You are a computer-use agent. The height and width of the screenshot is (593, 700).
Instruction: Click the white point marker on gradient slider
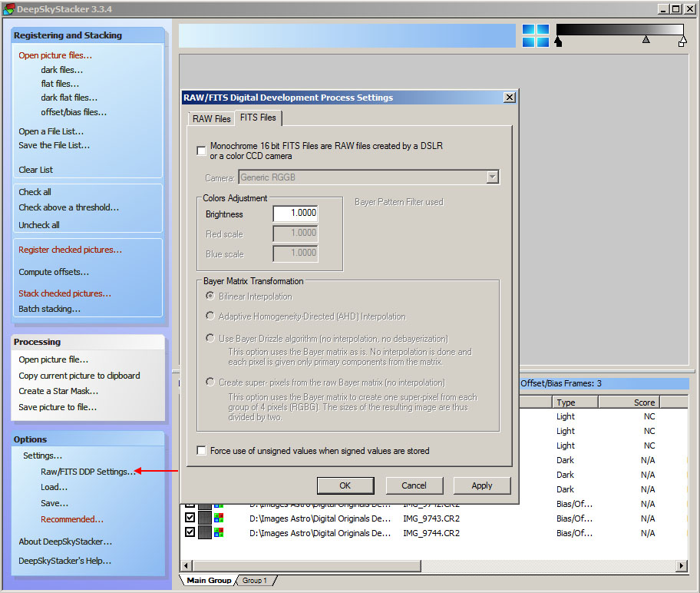tap(682, 42)
